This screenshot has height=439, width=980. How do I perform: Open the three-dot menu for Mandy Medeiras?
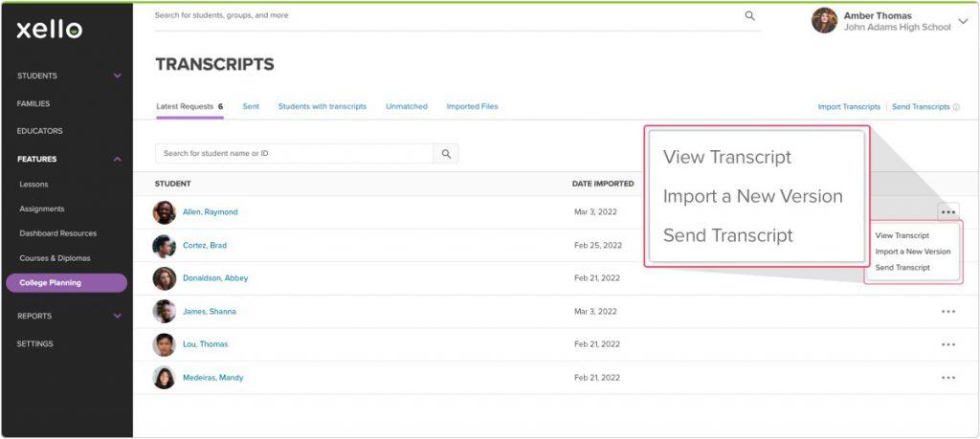click(x=947, y=378)
